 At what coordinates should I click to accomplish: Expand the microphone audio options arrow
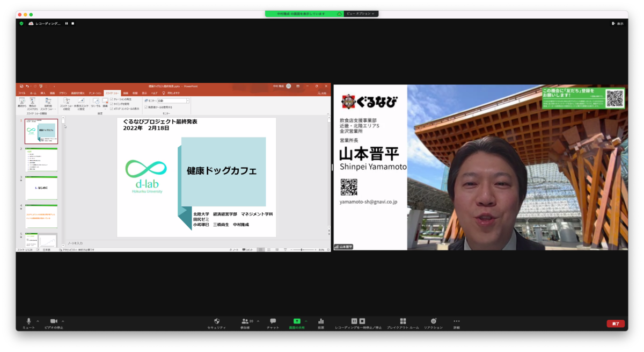coord(38,321)
